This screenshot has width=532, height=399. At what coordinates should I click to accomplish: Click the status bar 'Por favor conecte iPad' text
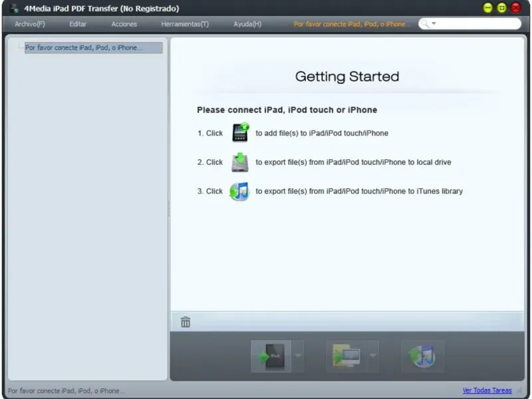(x=66, y=390)
